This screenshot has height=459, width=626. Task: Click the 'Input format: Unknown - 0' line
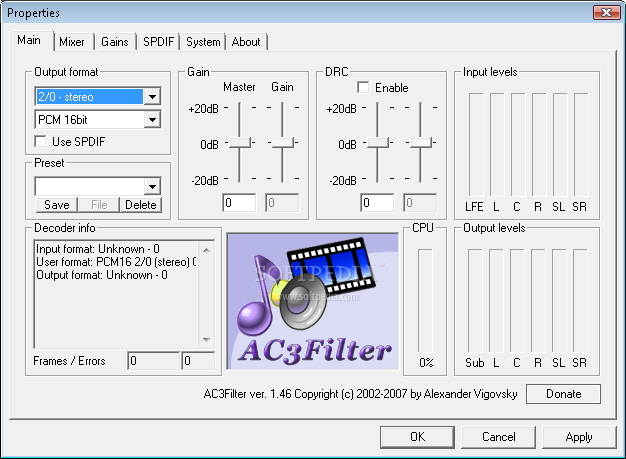[x=98, y=249]
